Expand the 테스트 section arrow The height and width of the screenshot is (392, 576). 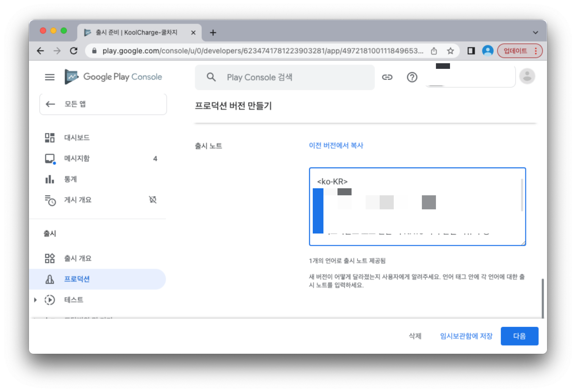pyautogui.click(x=35, y=300)
